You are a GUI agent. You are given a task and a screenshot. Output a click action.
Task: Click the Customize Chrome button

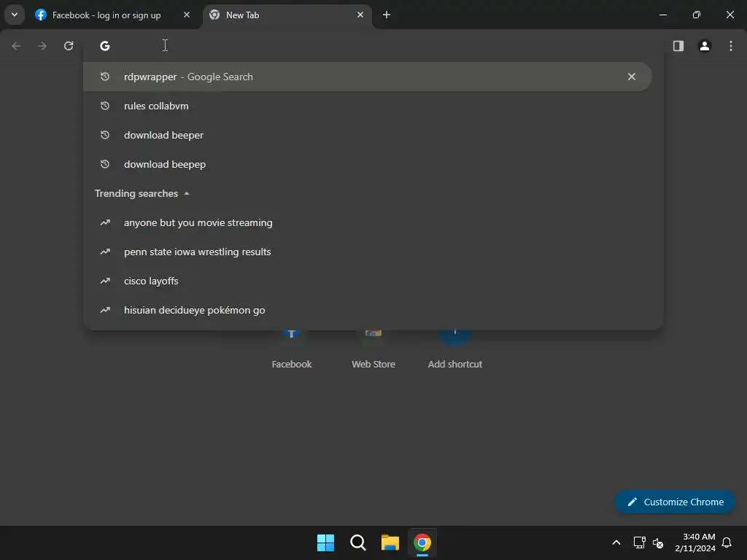coord(675,502)
